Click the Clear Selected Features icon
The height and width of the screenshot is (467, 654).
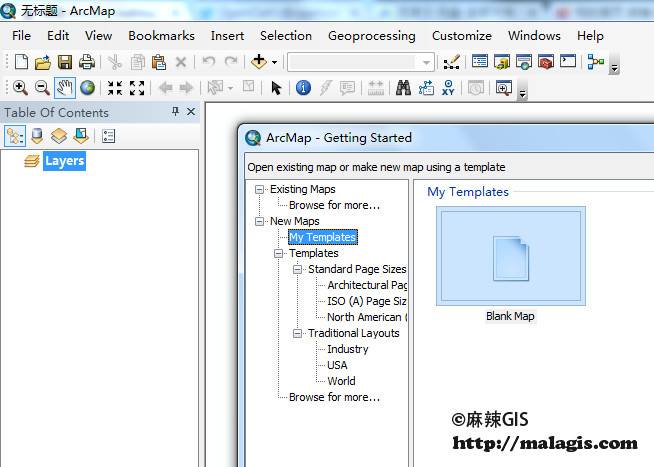coord(248,87)
